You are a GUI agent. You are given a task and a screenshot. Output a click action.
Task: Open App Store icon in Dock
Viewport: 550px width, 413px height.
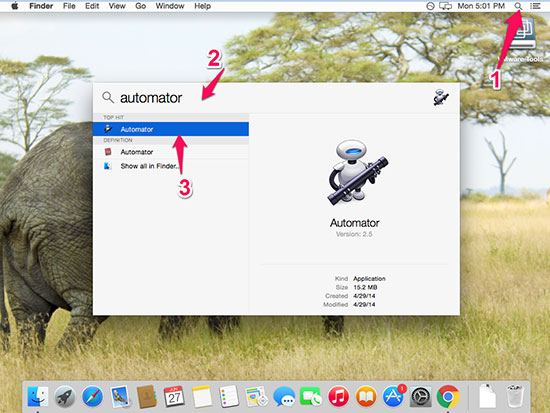point(393,397)
